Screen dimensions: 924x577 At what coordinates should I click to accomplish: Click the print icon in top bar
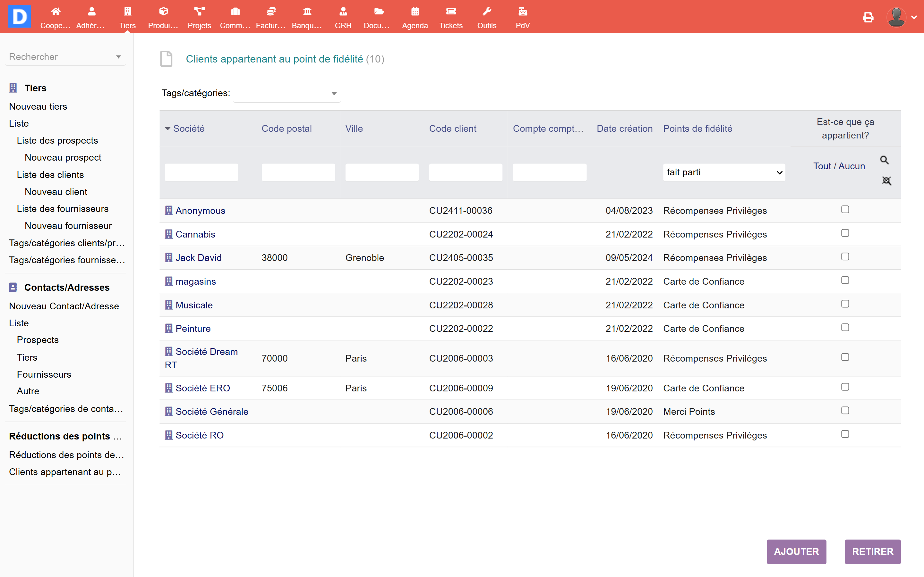[868, 17]
